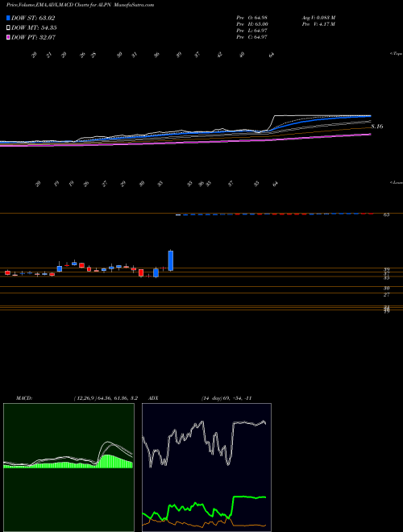Click the chart title for ALPN
The width and height of the screenshot is (403, 532).
click(80, 5)
